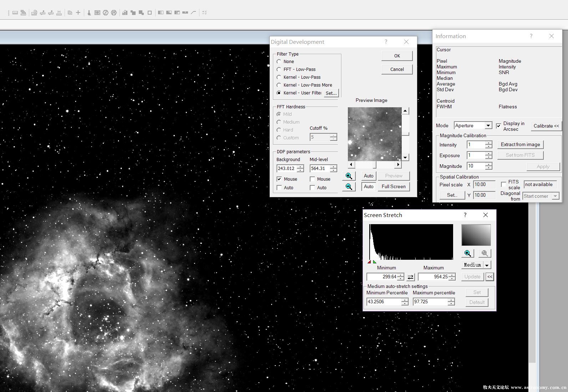Click the histogram-with-document toolbar icon

coord(34,12)
